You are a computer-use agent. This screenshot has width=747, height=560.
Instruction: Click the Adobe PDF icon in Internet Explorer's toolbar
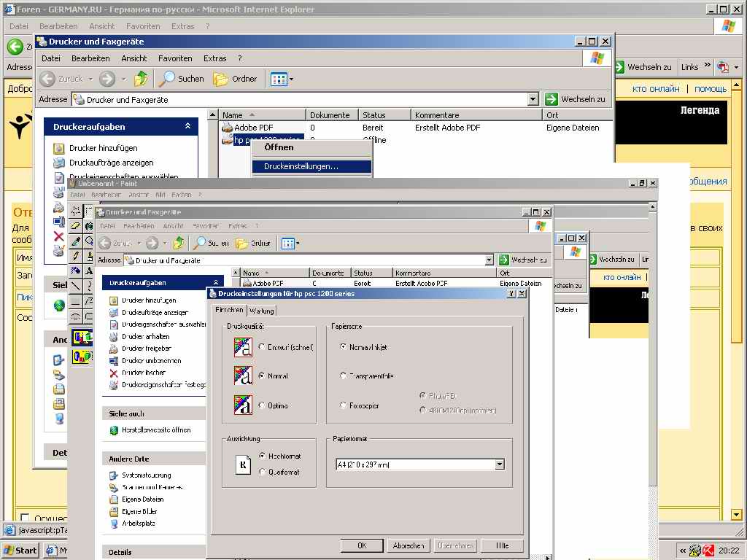click(723, 67)
